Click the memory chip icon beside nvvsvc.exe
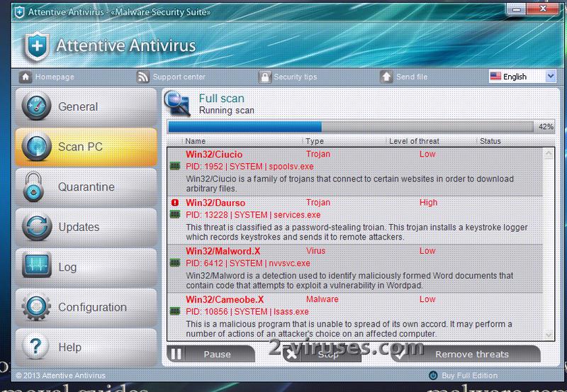Image resolution: width=567 pixels, height=392 pixels. (x=175, y=263)
